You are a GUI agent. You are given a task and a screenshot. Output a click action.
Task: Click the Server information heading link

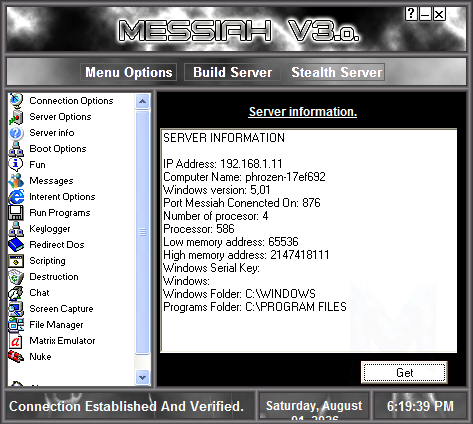303,112
